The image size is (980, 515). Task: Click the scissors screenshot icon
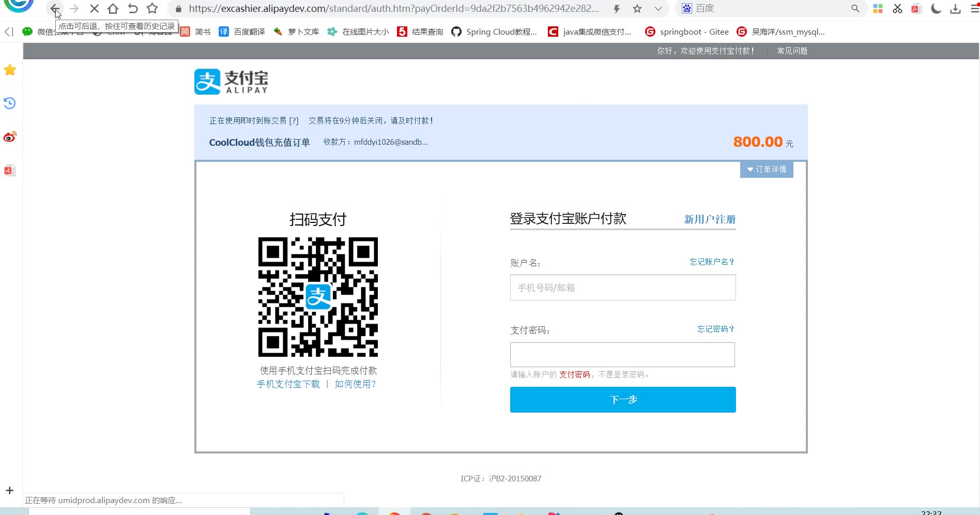[x=897, y=9]
